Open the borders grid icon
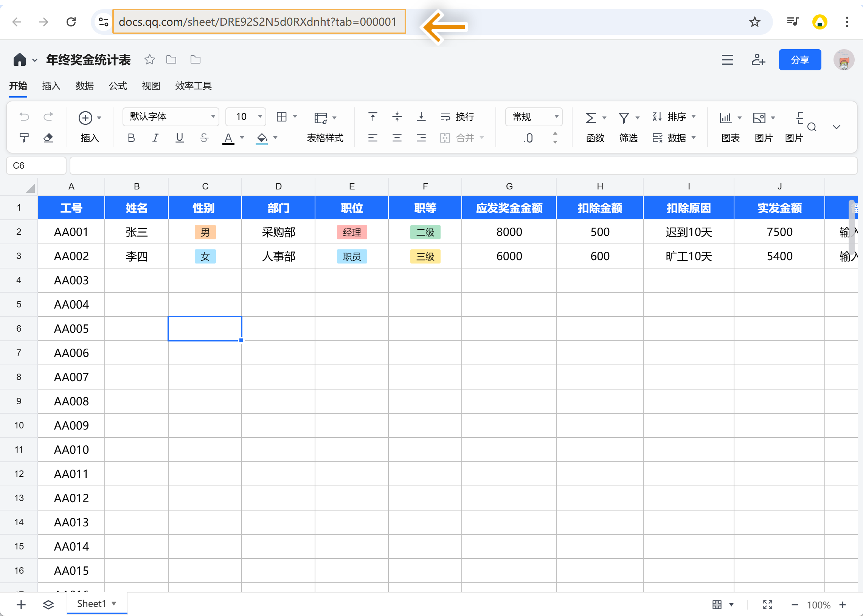This screenshot has height=616, width=863. [x=282, y=116]
